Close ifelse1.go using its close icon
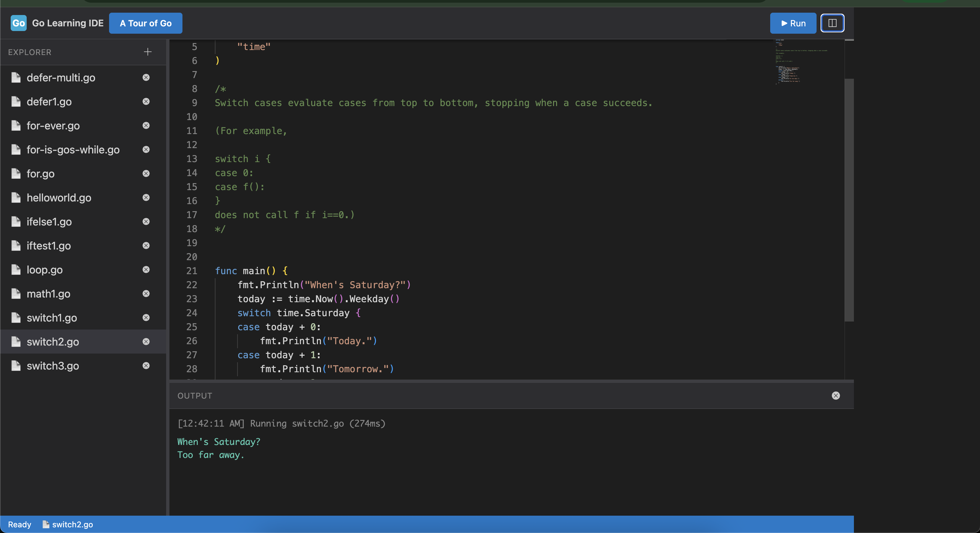The width and height of the screenshot is (980, 533). pyautogui.click(x=146, y=222)
